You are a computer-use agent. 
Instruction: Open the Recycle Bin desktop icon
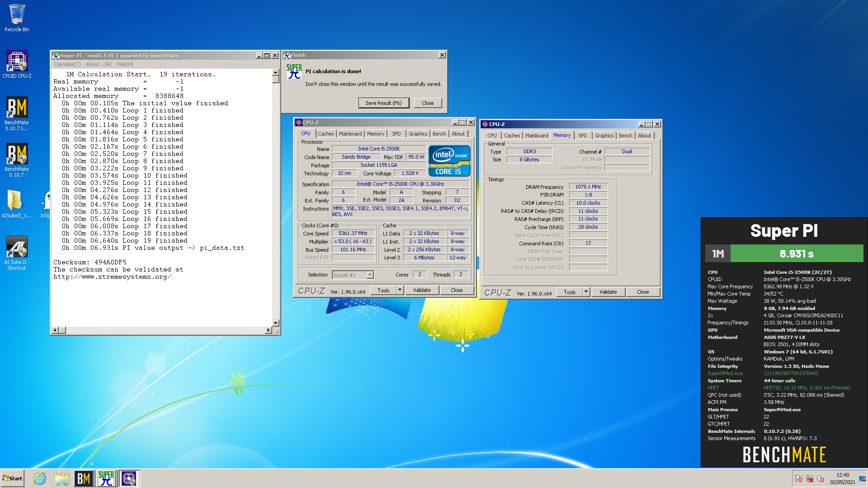pyautogui.click(x=17, y=18)
